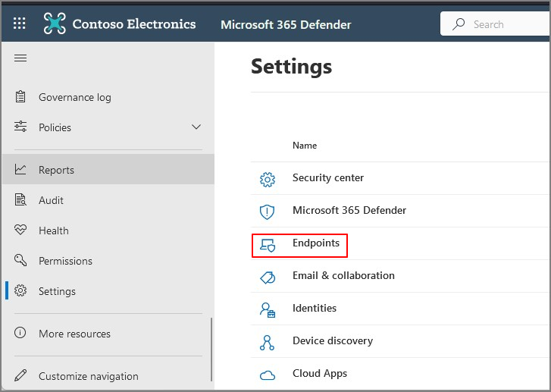Click into the Search box
Screen dimensions: 551x392
495,24
